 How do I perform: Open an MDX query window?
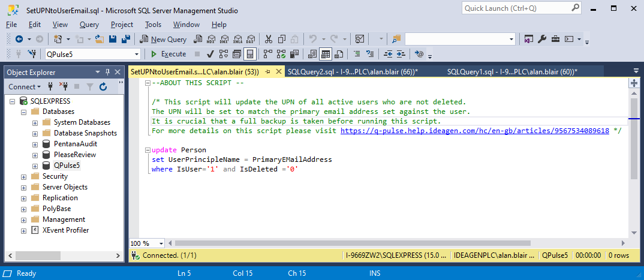211,40
